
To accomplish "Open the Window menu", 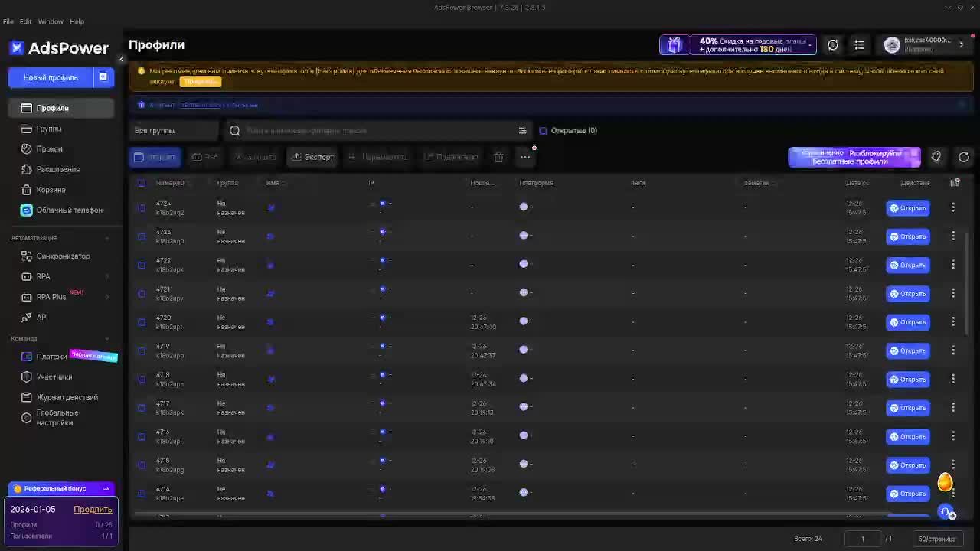I will (51, 21).
